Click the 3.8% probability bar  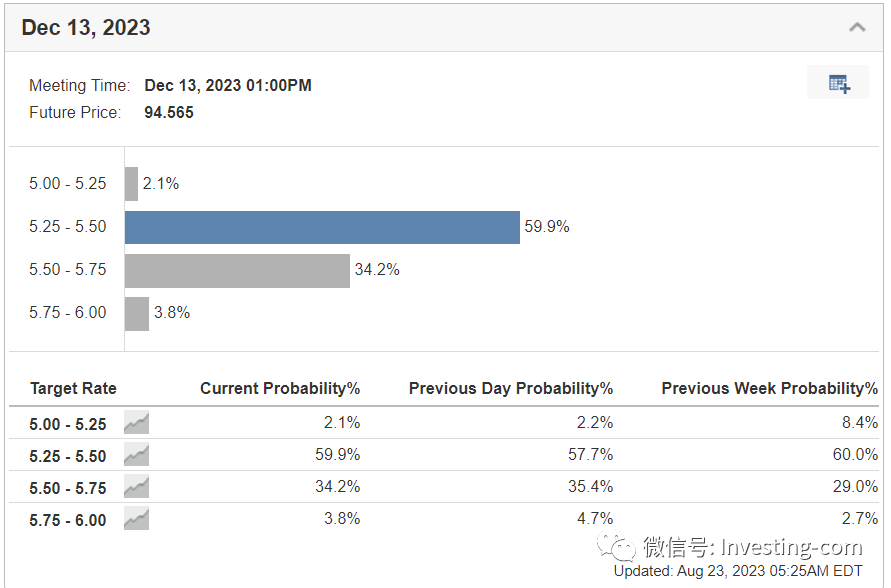click(x=136, y=313)
